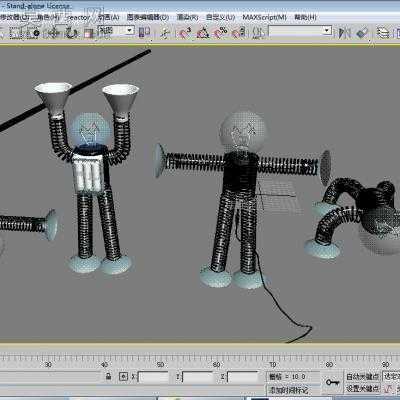Image resolution: width=400 pixels, height=400 pixels.
Task: Click the 添加时间标记 add time tag button
Action: (289, 390)
